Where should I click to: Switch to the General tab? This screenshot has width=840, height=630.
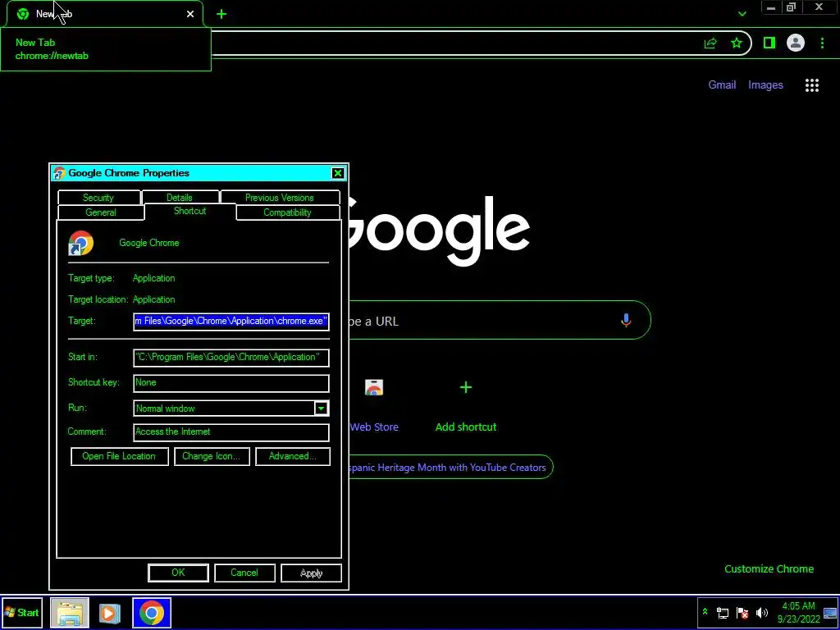pos(101,212)
